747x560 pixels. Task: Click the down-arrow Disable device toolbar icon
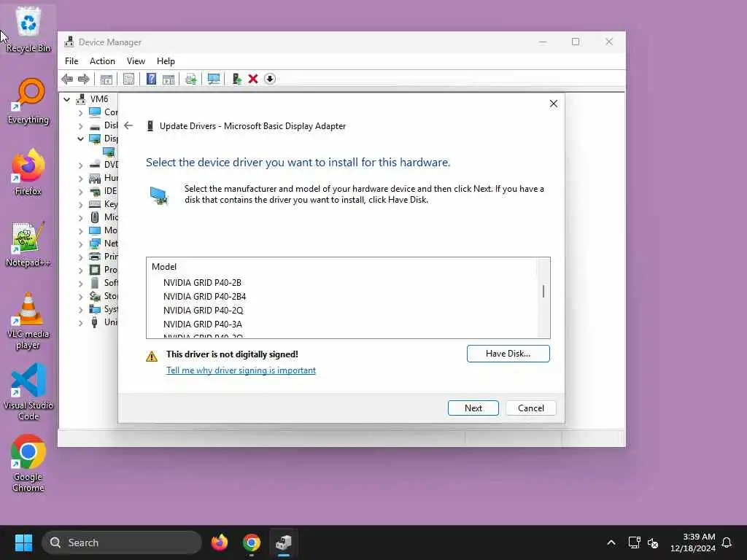click(270, 79)
